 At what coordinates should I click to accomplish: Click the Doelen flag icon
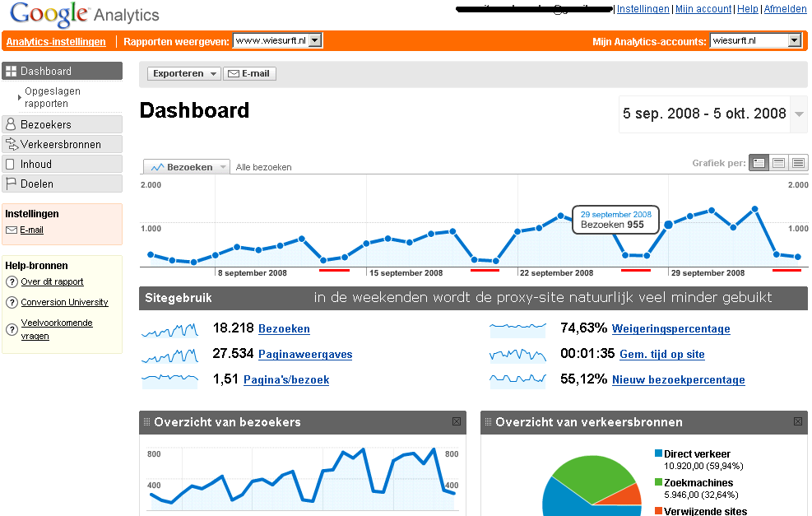[11, 184]
